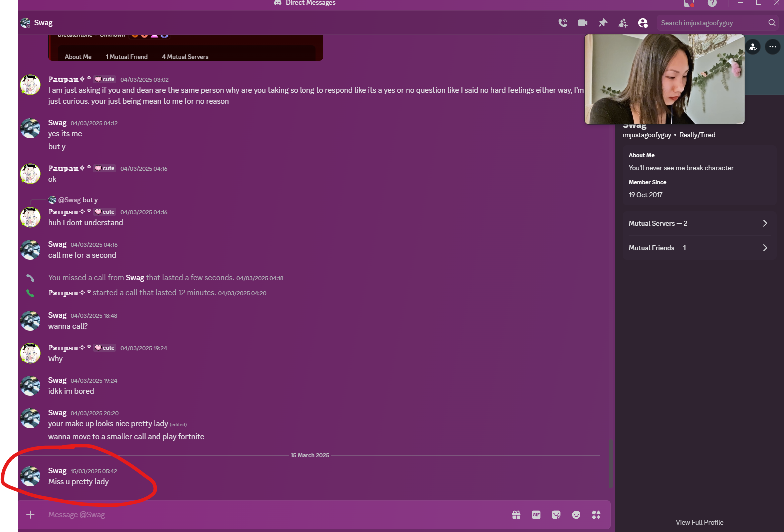Viewport: 784px width, 532px height.
Task: Click imjustagoofyguy username in profile
Action: click(x=647, y=135)
